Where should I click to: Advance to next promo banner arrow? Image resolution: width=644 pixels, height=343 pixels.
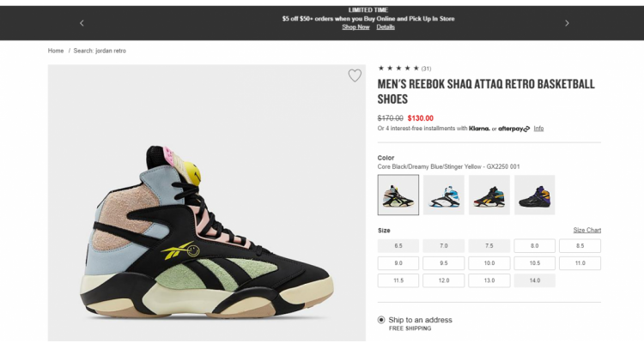567,23
